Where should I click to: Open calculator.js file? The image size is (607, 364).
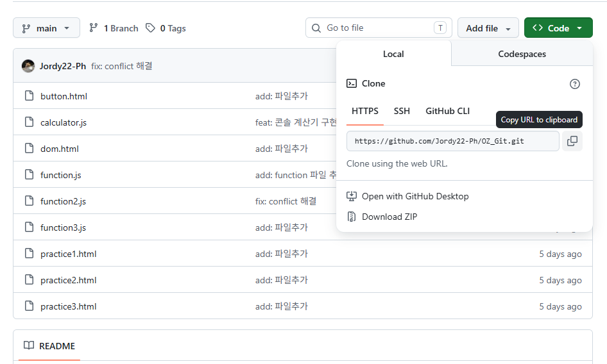(64, 122)
